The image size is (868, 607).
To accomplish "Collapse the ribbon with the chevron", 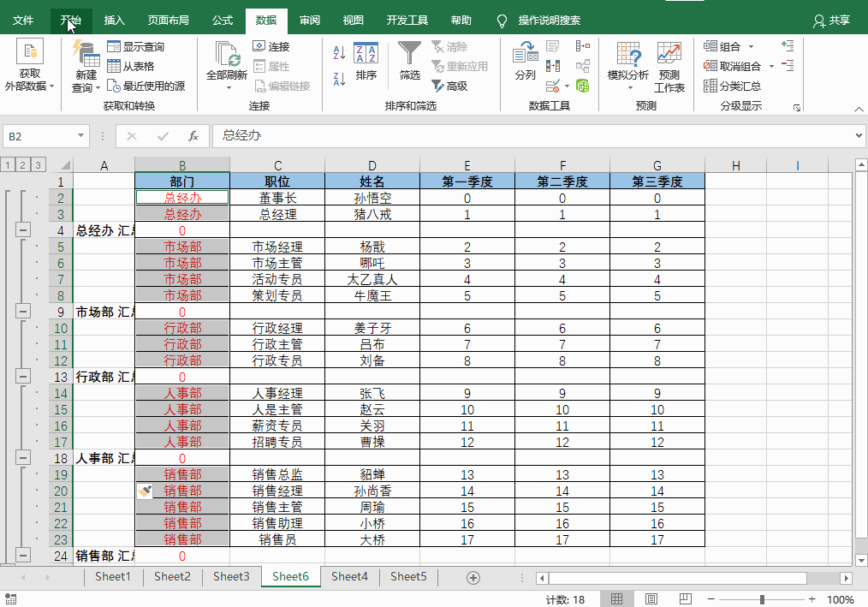I will 859,109.
